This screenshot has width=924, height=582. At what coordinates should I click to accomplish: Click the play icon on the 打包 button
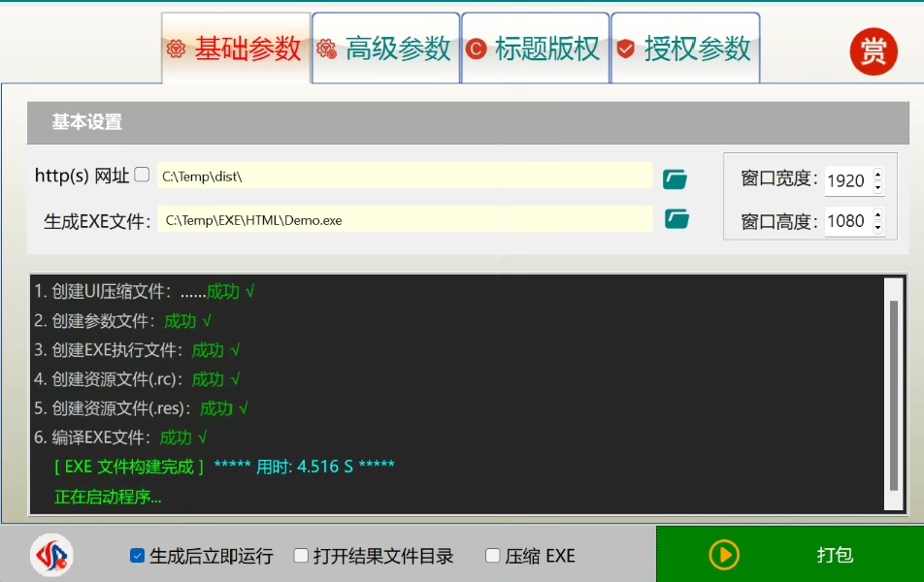[724, 555]
